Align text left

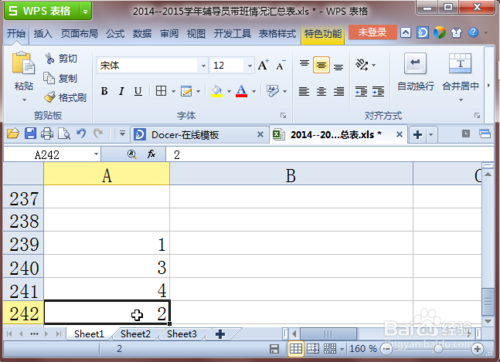click(x=304, y=91)
